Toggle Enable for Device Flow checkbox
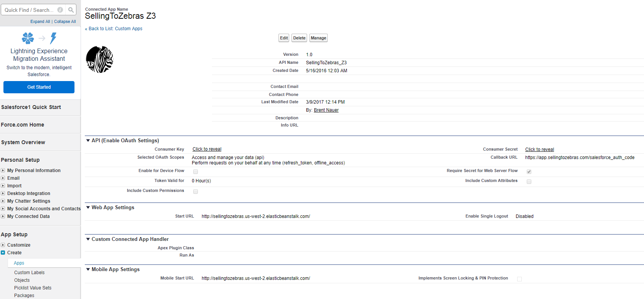644x299 pixels. tap(196, 172)
